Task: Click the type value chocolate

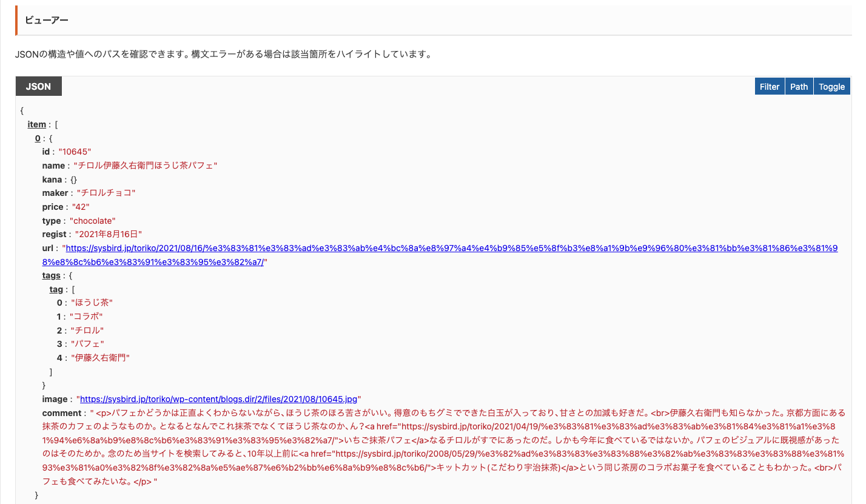Action: (x=92, y=220)
